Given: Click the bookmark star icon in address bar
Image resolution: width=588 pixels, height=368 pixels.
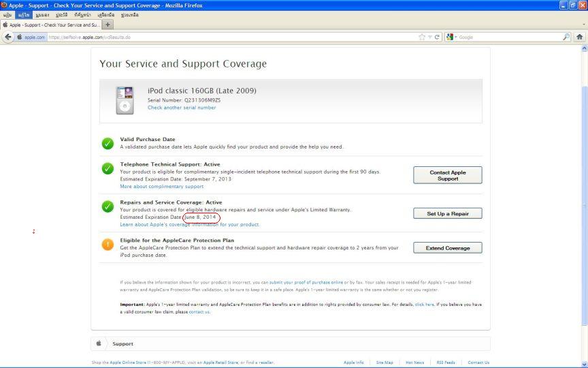Looking at the screenshot, I should pos(422,37).
